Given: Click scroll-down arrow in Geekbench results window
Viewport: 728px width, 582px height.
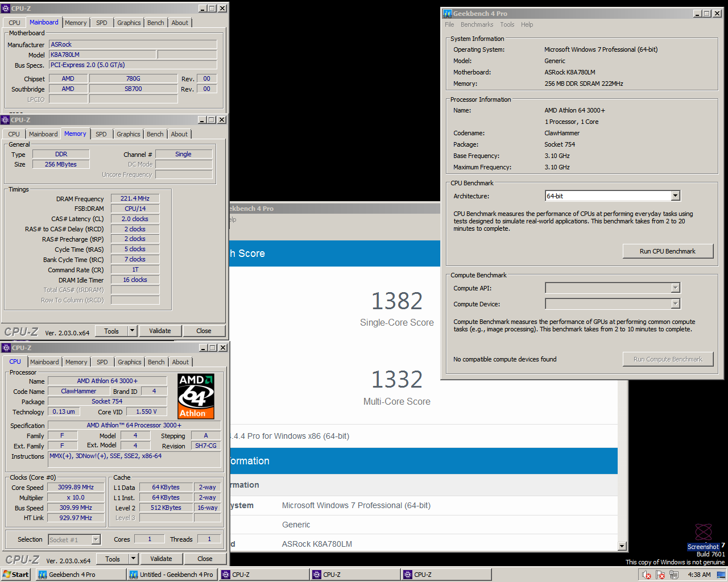Looking at the screenshot, I should (x=622, y=546).
